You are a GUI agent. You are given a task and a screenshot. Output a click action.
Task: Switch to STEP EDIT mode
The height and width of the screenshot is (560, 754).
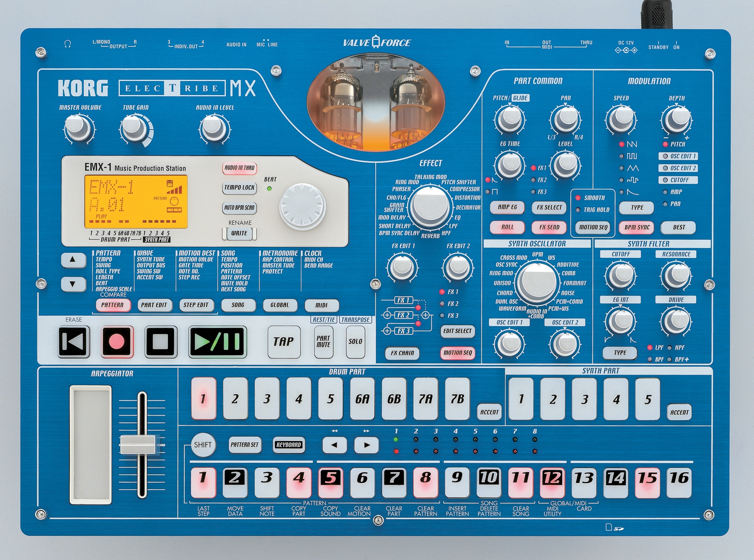pos(196,305)
